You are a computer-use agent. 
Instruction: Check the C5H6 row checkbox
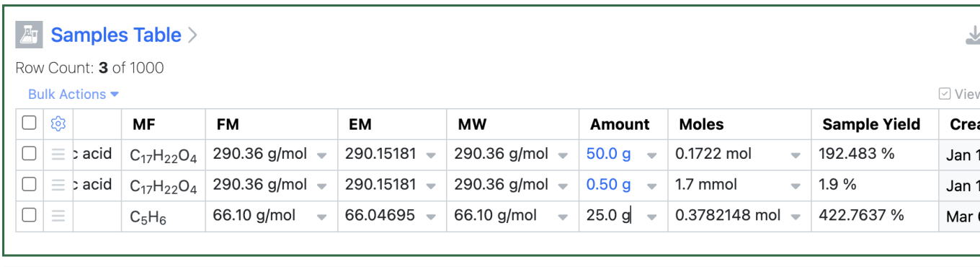[29, 215]
